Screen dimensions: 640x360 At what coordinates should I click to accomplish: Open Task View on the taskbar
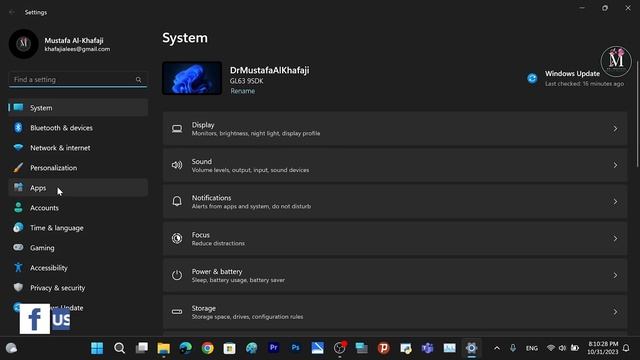[142, 348]
